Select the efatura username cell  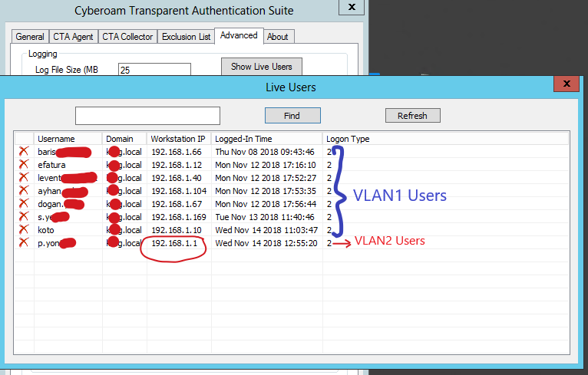[x=51, y=165]
